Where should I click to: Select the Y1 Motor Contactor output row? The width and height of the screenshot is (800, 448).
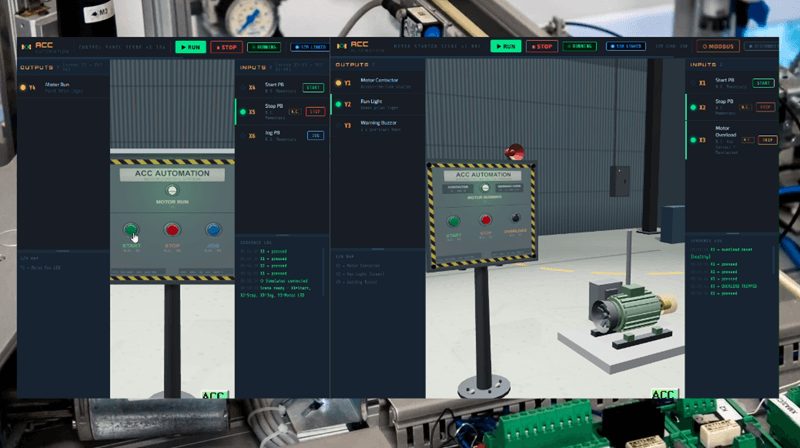tap(378, 83)
